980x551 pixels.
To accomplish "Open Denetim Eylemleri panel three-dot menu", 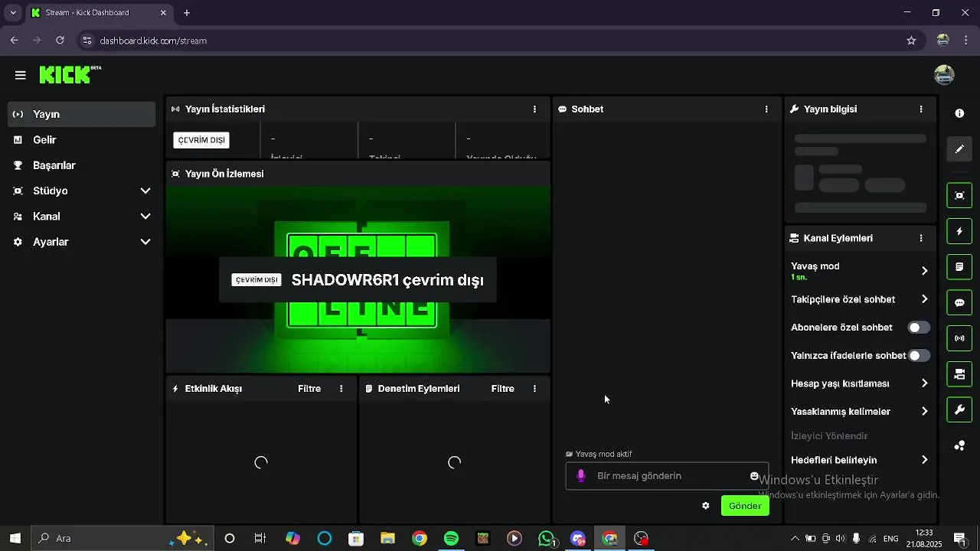I will tap(534, 389).
